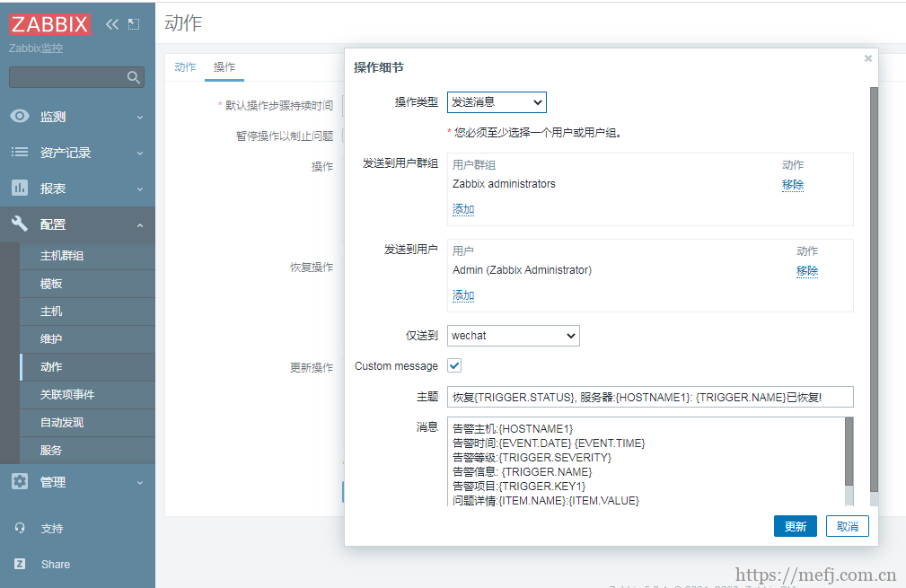This screenshot has width=906, height=588.
Task: Select the 资产记录 (Inventory) list icon
Action: click(x=20, y=153)
